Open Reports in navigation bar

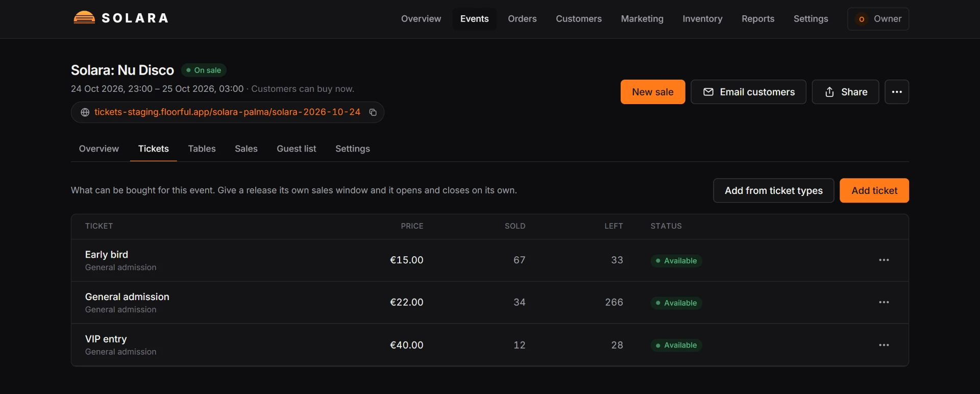click(758, 19)
